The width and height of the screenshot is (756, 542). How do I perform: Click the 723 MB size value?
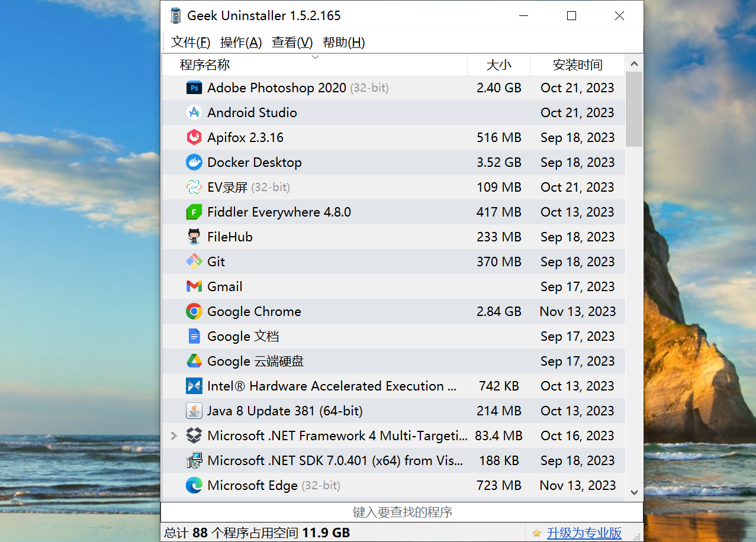coord(499,485)
